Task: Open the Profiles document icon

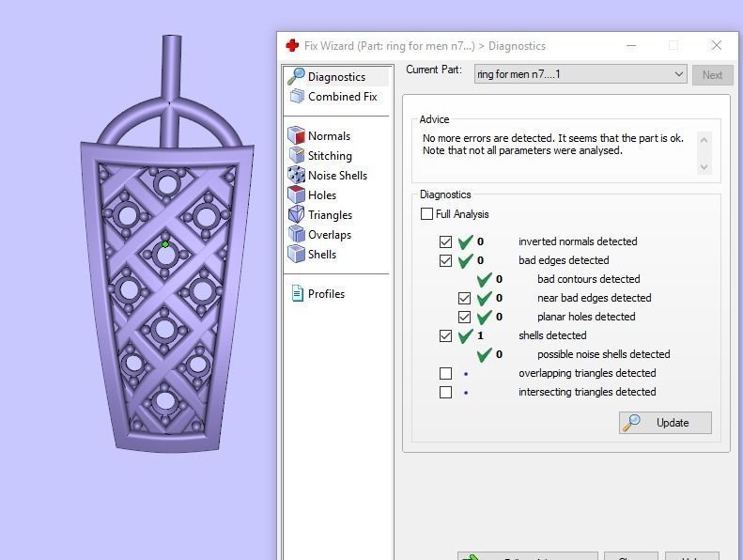Action: click(x=297, y=293)
